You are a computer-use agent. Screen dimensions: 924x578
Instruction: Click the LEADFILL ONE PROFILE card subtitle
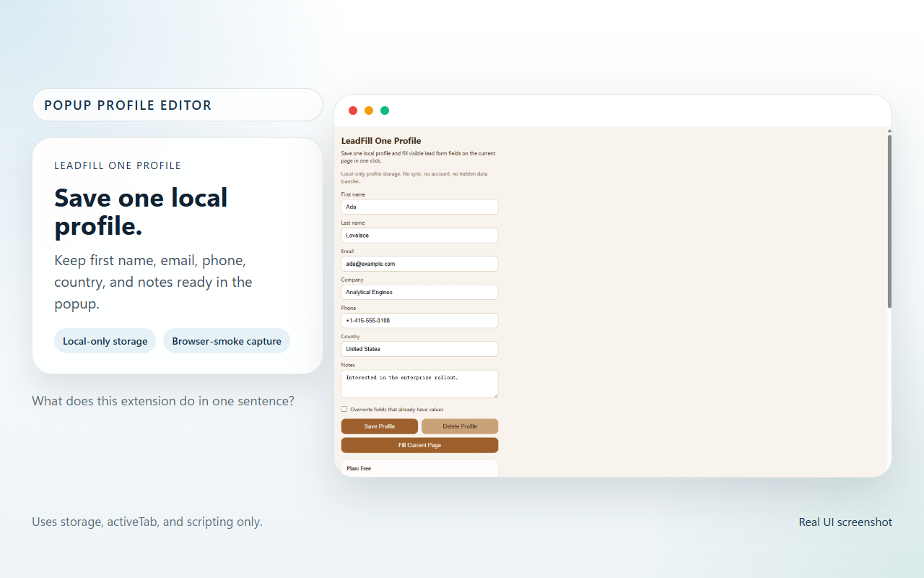click(x=118, y=165)
